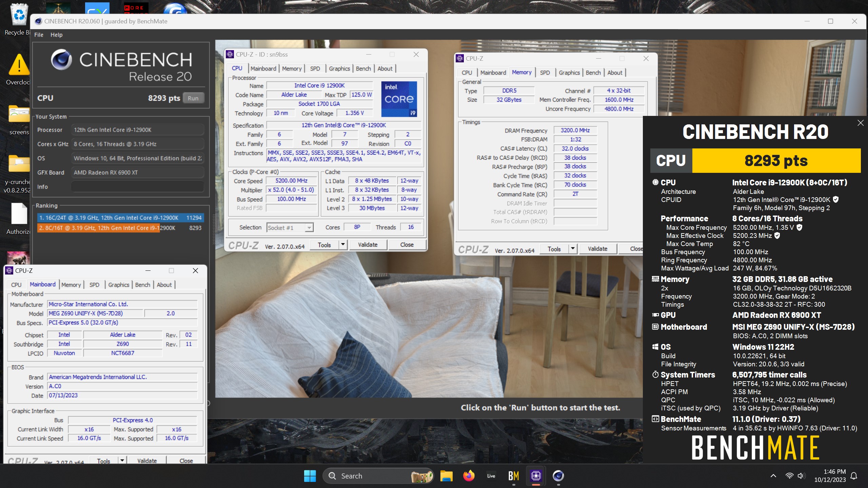The width and height of the screenshot is (868, 488).
Task: Switch to CPU-Z taskbar icon
Action: pos(536,476)
